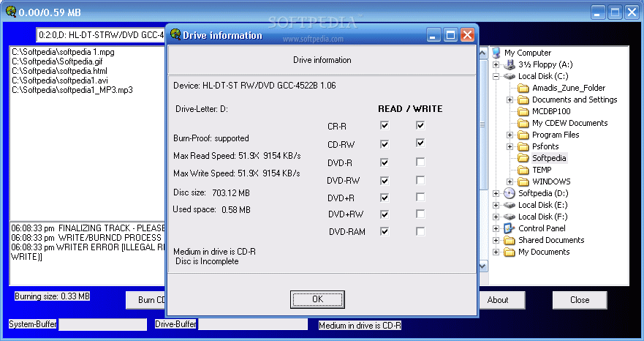Select the Psfonts folder icon

pos(523,146)
